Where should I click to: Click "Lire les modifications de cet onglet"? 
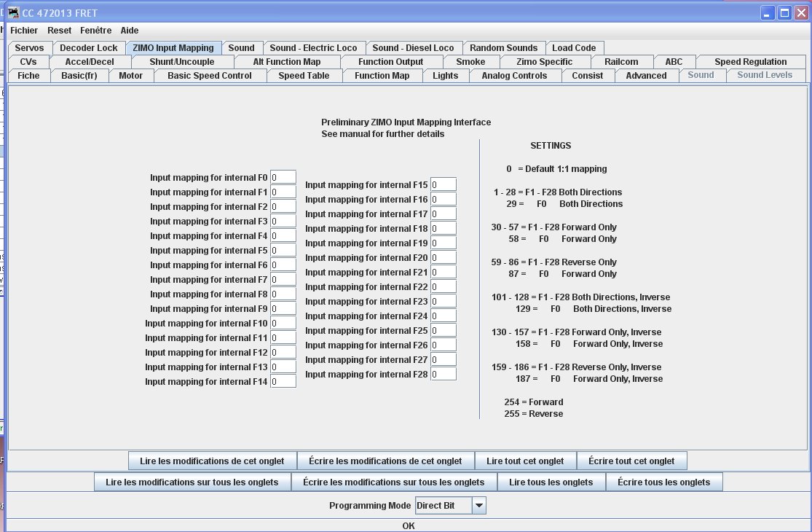pyautogui.click(x=213, y=461)
